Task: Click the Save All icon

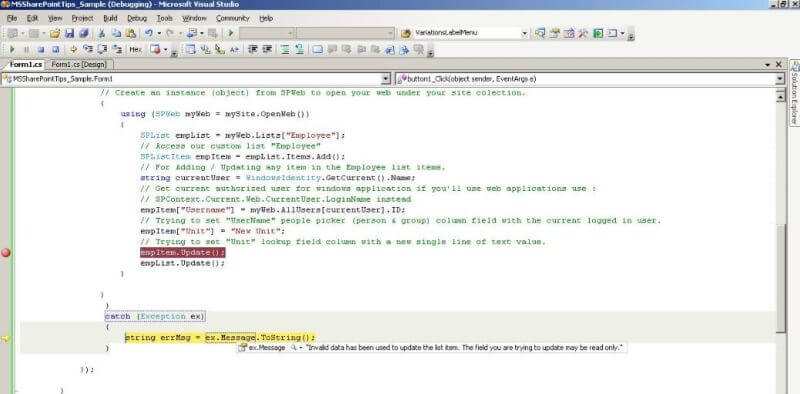Action: click(x=83, y=33)
